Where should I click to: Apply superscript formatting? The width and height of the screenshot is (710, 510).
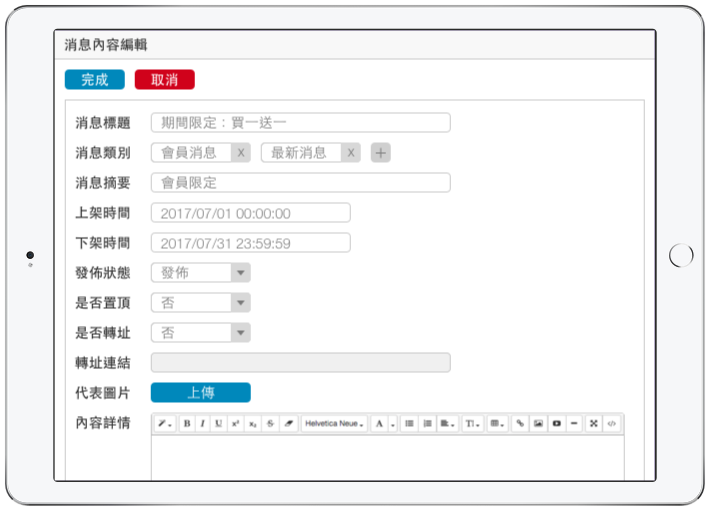[x=235, y=424]
